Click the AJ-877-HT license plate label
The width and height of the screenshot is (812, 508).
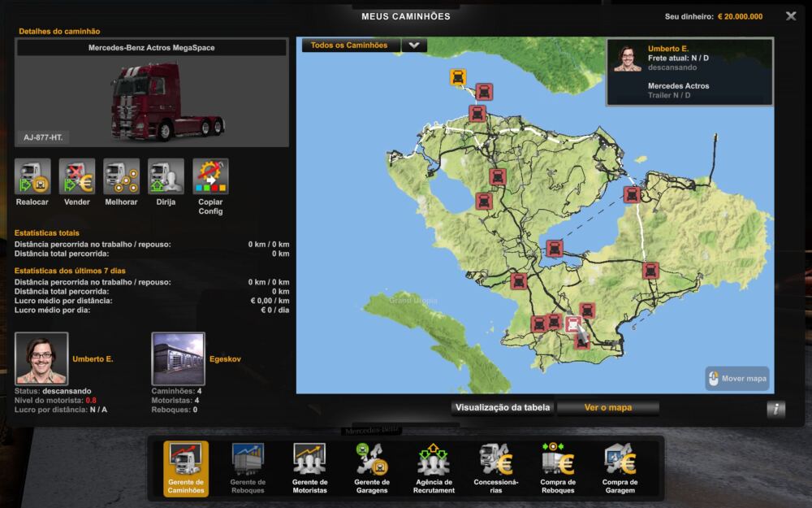click(x=43, y=137)
